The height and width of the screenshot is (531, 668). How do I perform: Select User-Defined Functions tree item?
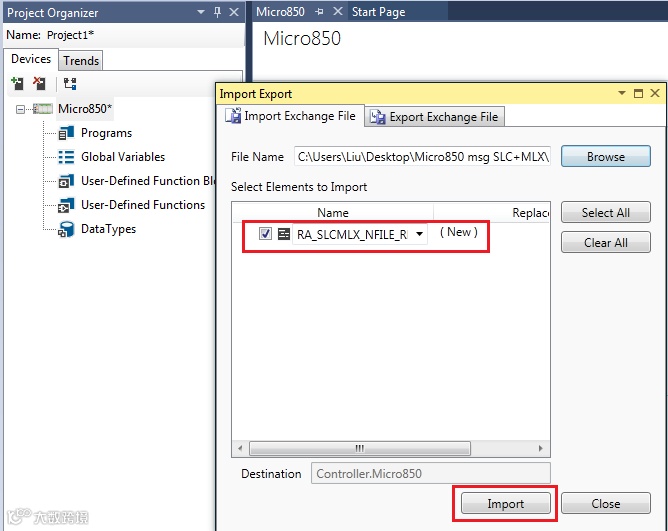pos(143,205)
